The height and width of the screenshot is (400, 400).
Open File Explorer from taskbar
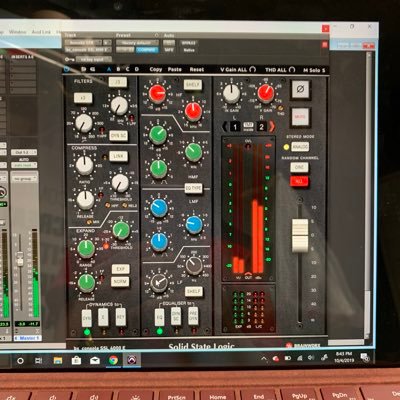tap(58, 360)
